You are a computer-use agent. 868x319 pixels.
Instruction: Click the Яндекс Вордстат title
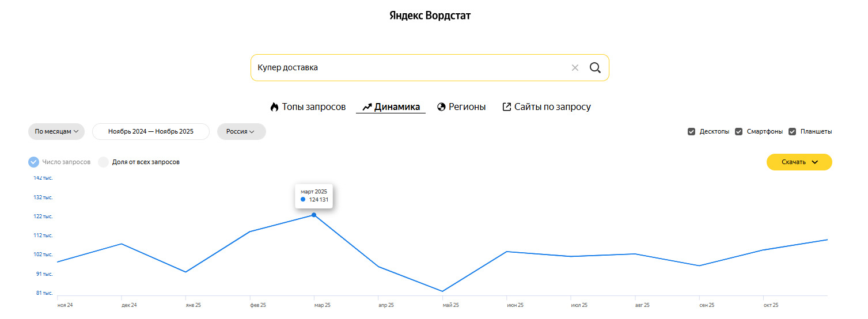(x=430, y=16)
